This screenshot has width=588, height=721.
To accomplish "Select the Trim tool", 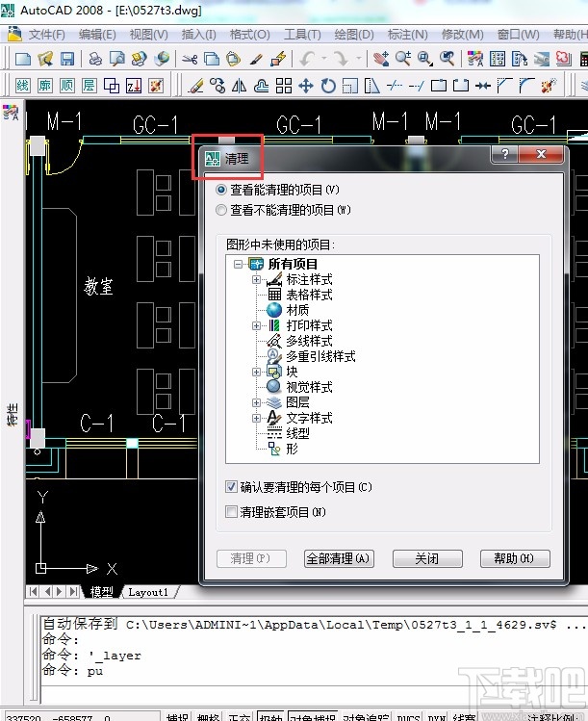I will (395, 86).
